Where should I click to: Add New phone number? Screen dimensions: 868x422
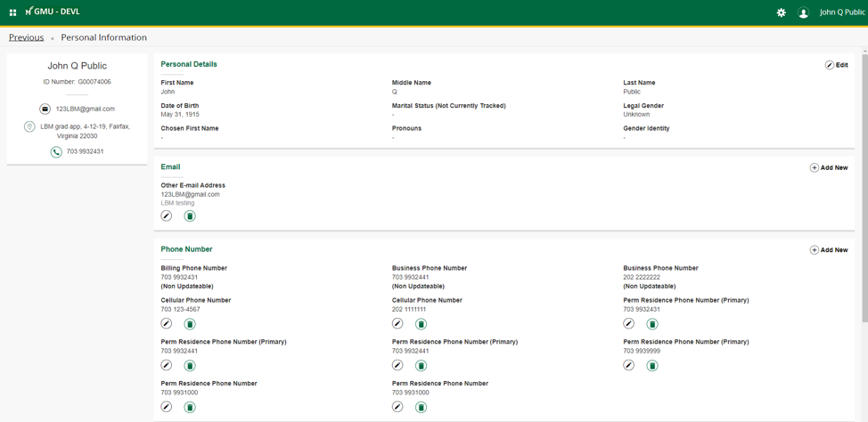point(829,250)
